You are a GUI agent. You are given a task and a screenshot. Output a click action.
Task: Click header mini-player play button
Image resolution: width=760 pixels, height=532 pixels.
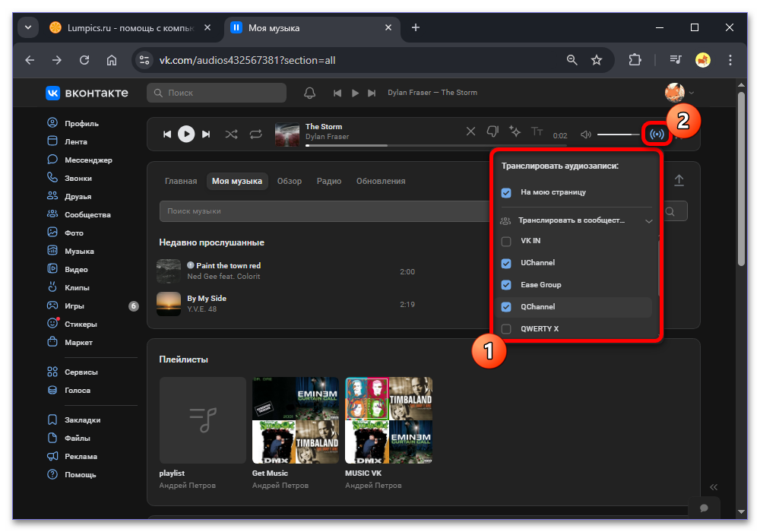355,93
